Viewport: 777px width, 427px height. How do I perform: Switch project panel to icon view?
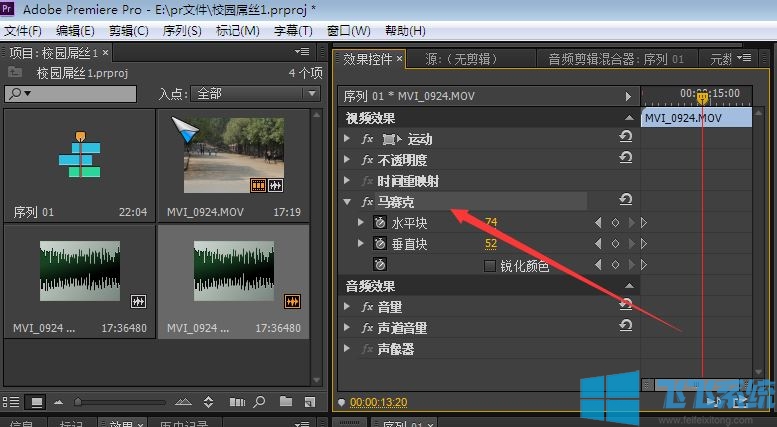(36, 402)
